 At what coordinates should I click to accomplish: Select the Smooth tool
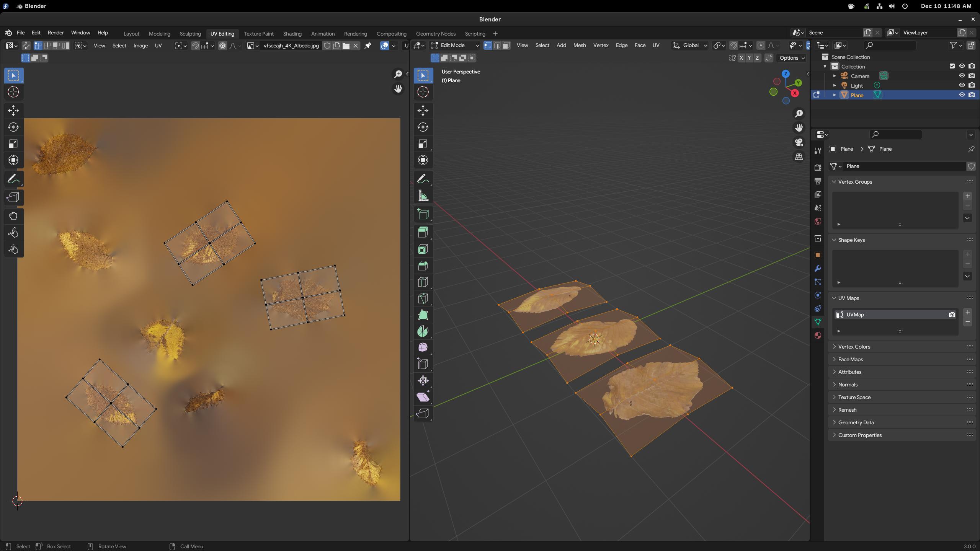click(423, 347)
